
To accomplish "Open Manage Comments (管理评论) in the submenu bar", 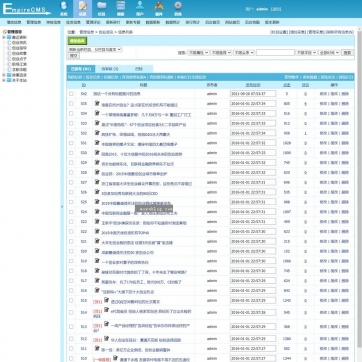I will click(93, 22).
